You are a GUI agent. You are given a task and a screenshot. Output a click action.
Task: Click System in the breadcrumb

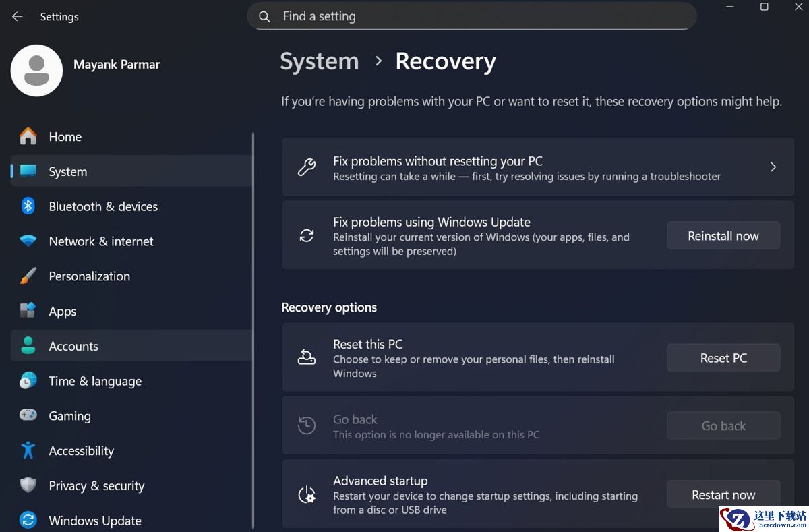[320, 61]
